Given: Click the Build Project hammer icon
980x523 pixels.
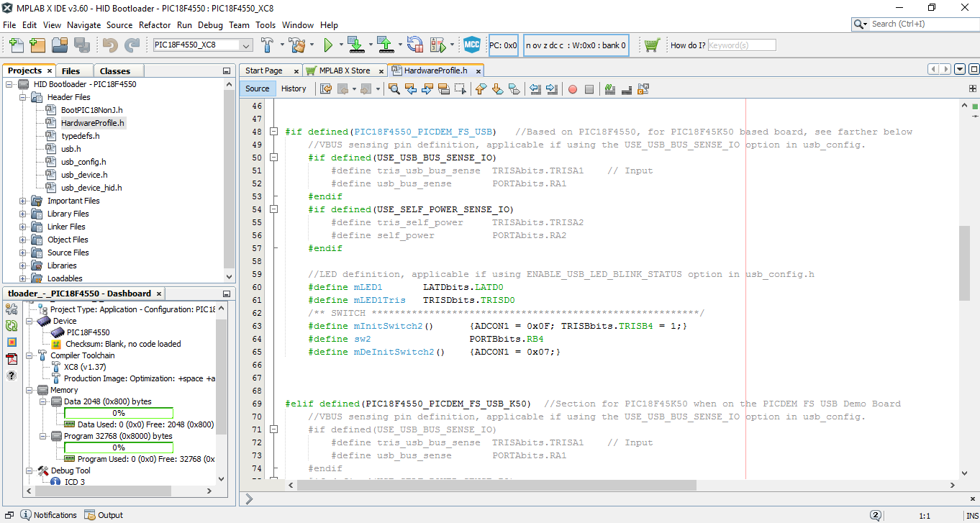Looking at the screenshot, I should pyautogui.click(x=268, y=45).
